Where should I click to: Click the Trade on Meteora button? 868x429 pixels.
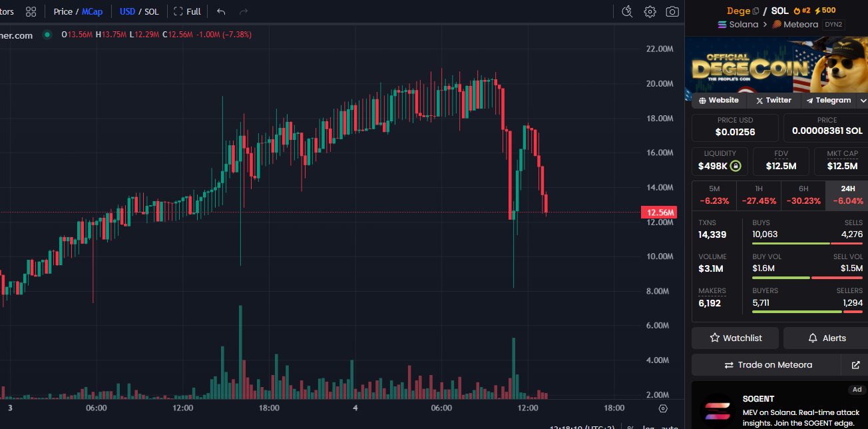pyautogui.click(x=768, y=365)
